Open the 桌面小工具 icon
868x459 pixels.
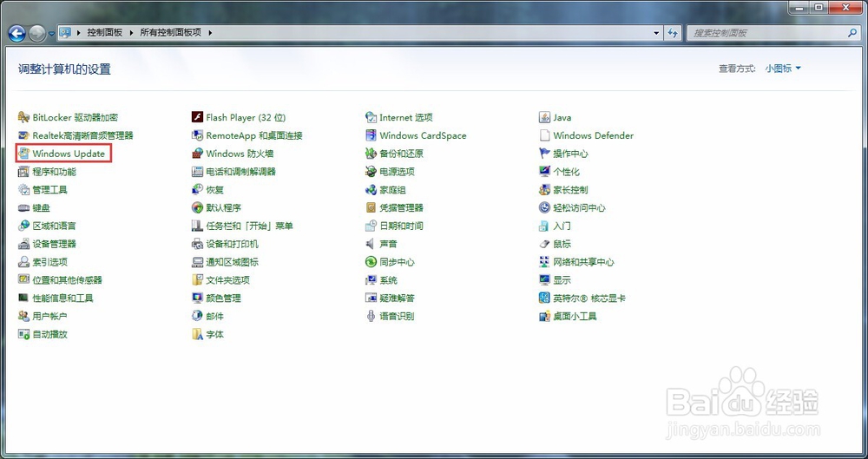(544, 316)
